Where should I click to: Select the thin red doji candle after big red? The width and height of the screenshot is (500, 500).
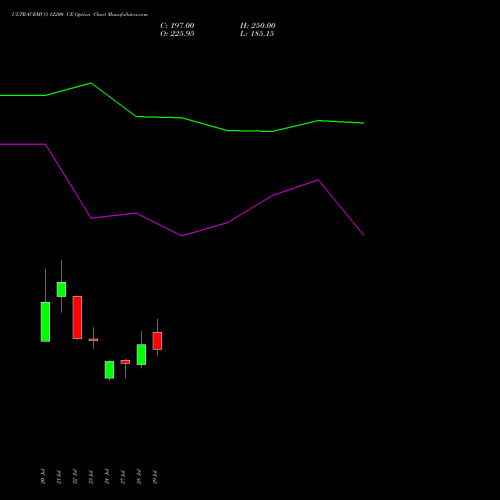tap(93, 340)
